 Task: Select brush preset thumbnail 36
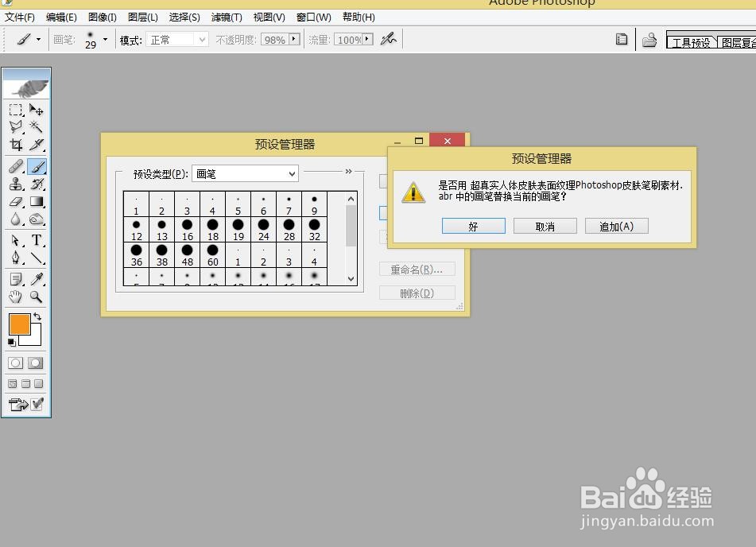point(137,254)
